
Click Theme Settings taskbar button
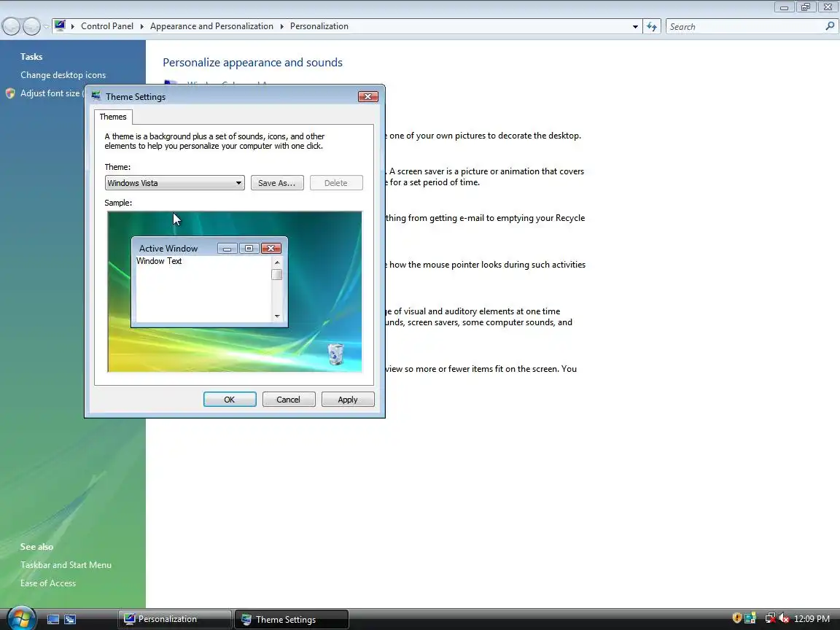(x=292, y=619)
